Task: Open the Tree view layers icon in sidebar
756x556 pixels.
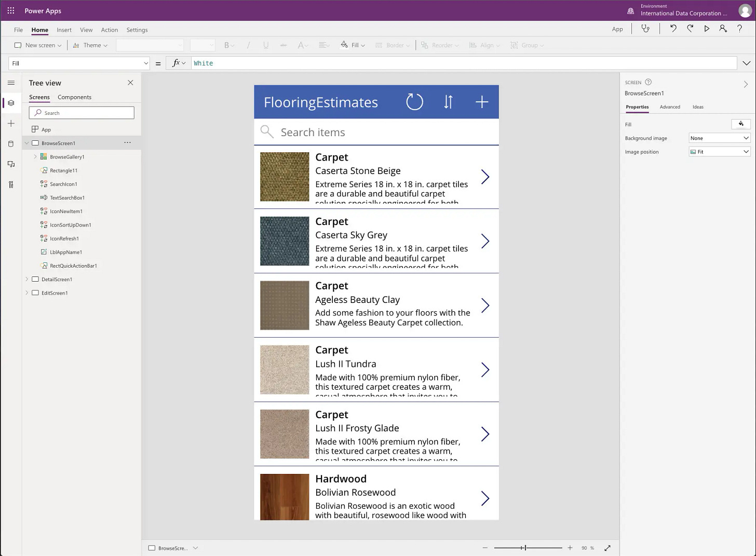Action: (11, 103)
